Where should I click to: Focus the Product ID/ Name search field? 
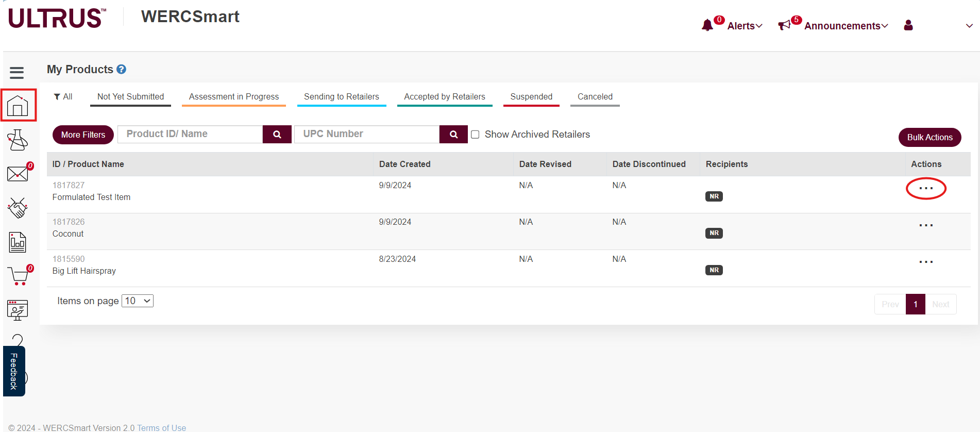190,134
